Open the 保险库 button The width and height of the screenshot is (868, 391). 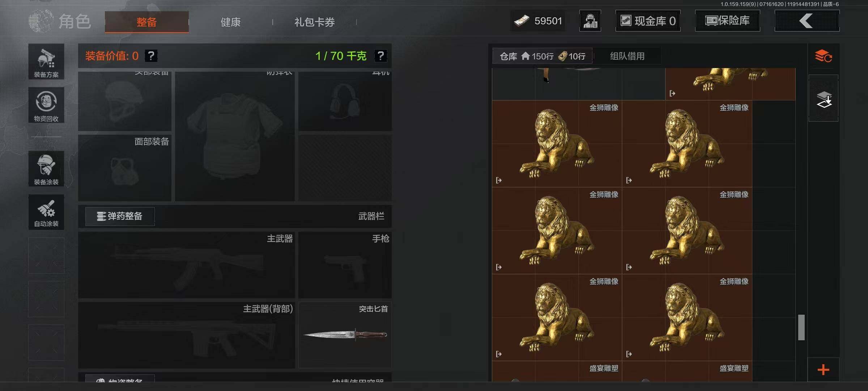(x=727, y=21)
